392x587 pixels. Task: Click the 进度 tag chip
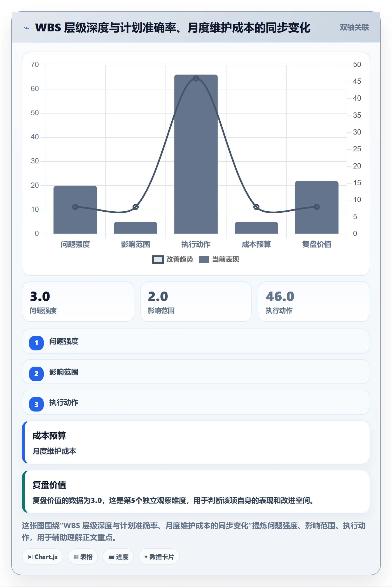pyautogui.click(x=118, y=557)
